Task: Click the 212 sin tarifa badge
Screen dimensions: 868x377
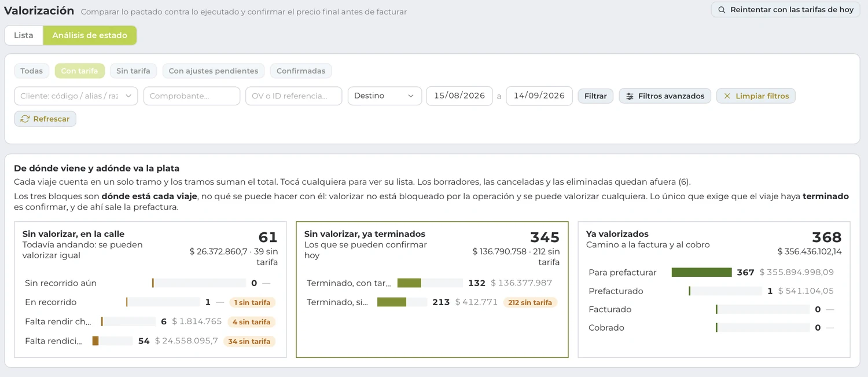Action: coord(530,302)
